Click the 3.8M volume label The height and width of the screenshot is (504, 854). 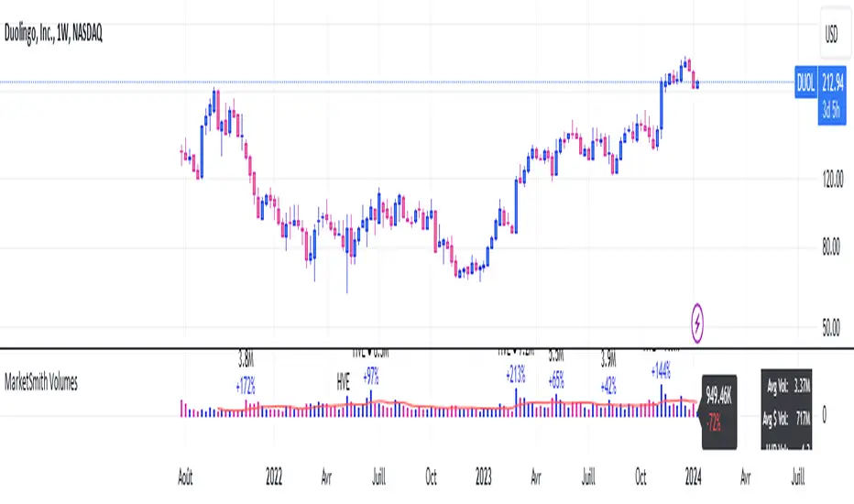246,359
